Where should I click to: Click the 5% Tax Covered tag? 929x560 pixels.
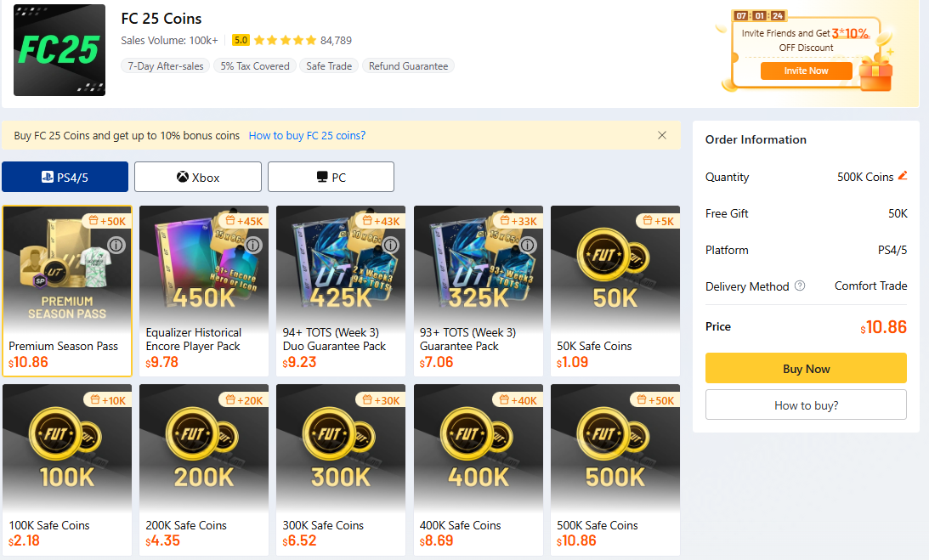(x=255, y=65)
